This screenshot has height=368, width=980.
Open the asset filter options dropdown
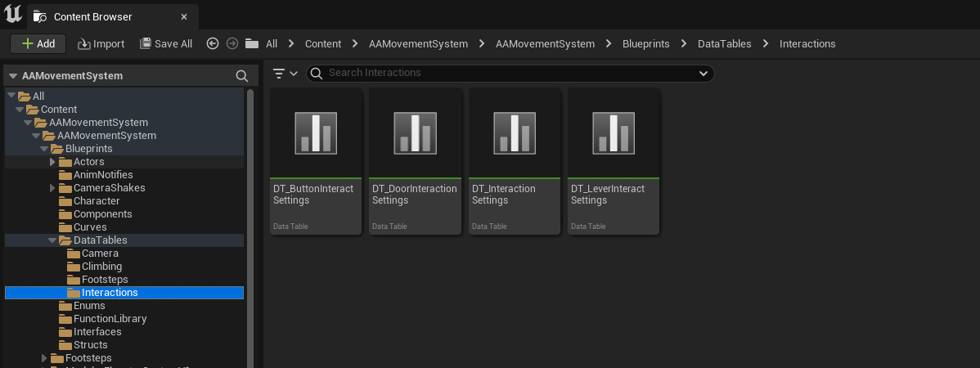(x=284, y=74)
